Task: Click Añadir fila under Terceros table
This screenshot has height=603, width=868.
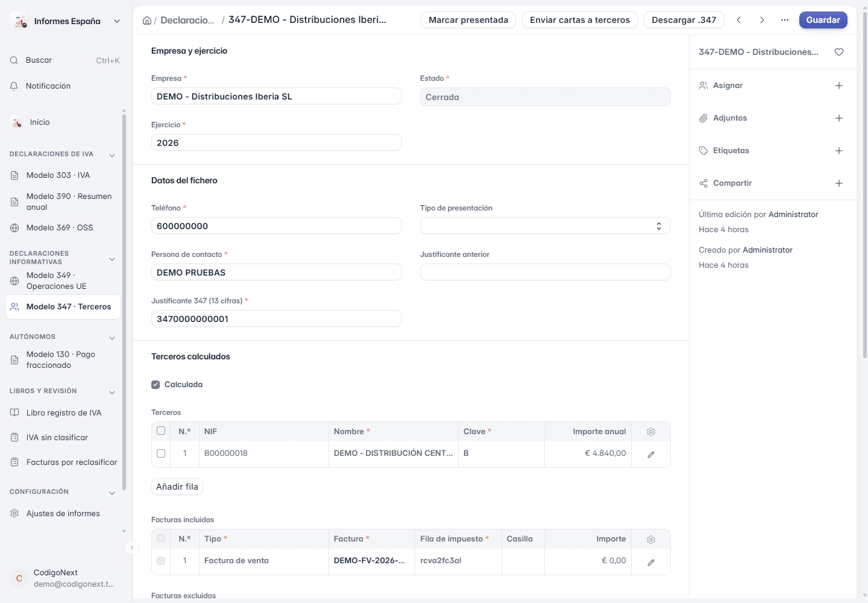Action: (177, 487)
